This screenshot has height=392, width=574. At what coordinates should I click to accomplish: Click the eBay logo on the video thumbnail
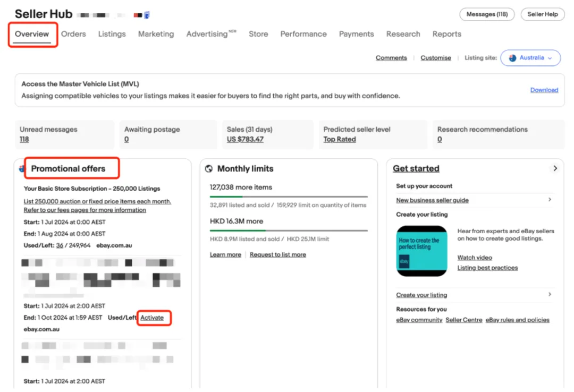(x=404, y=261)
